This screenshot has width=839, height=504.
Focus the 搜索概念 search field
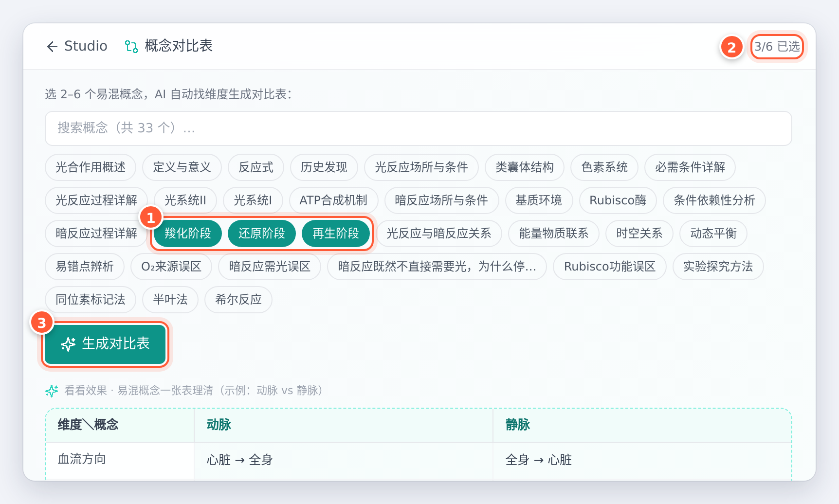419,128
